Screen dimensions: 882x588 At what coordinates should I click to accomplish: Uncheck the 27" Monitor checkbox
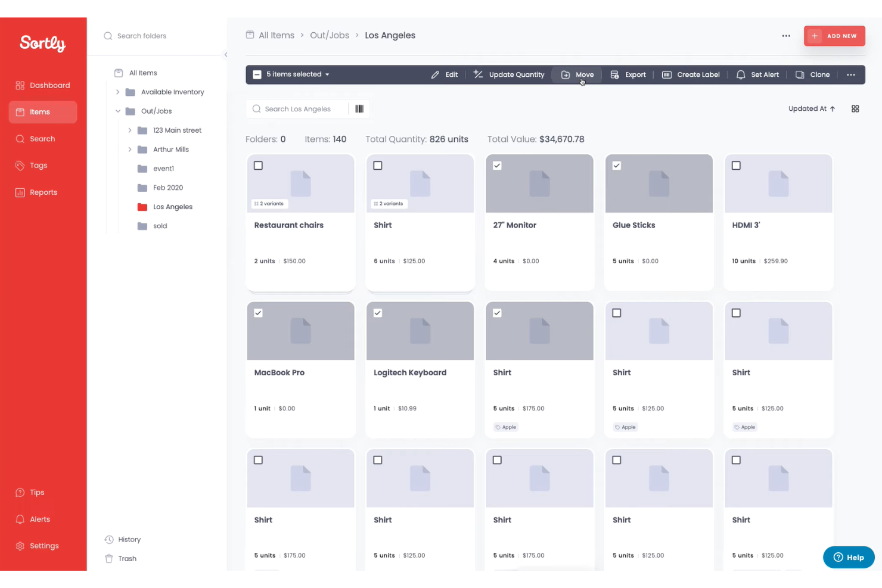point(497,166)
